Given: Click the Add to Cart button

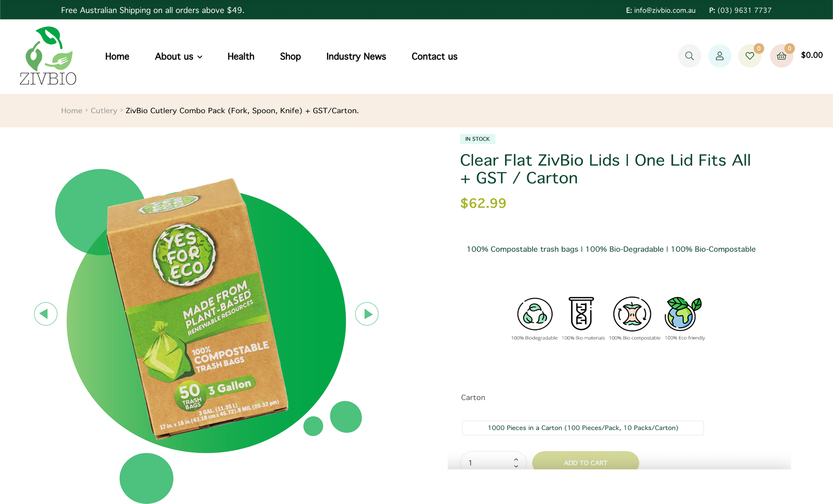Looking at the screenshot, I should [x=585, y=461].
